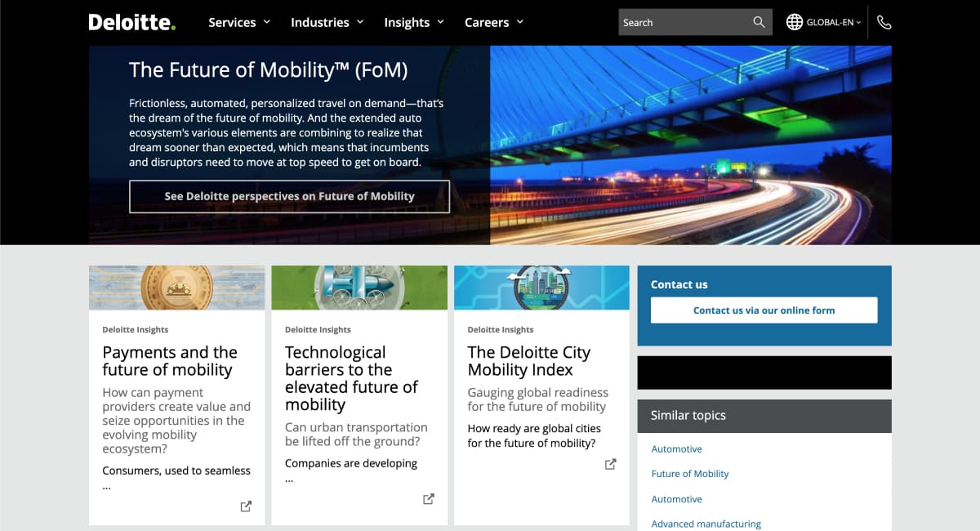
Task: Click 'Gauging global readiness for the future of mobility'
Action: coord(537,399)
